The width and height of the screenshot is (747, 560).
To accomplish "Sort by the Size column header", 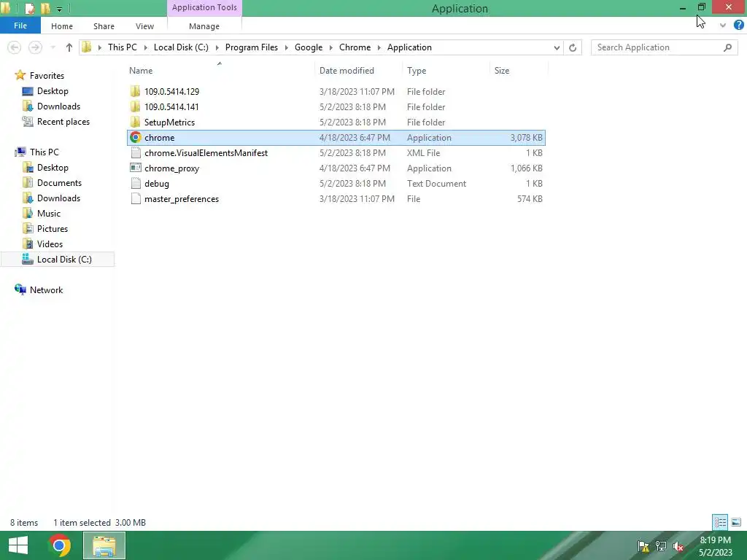I will 502,71.
